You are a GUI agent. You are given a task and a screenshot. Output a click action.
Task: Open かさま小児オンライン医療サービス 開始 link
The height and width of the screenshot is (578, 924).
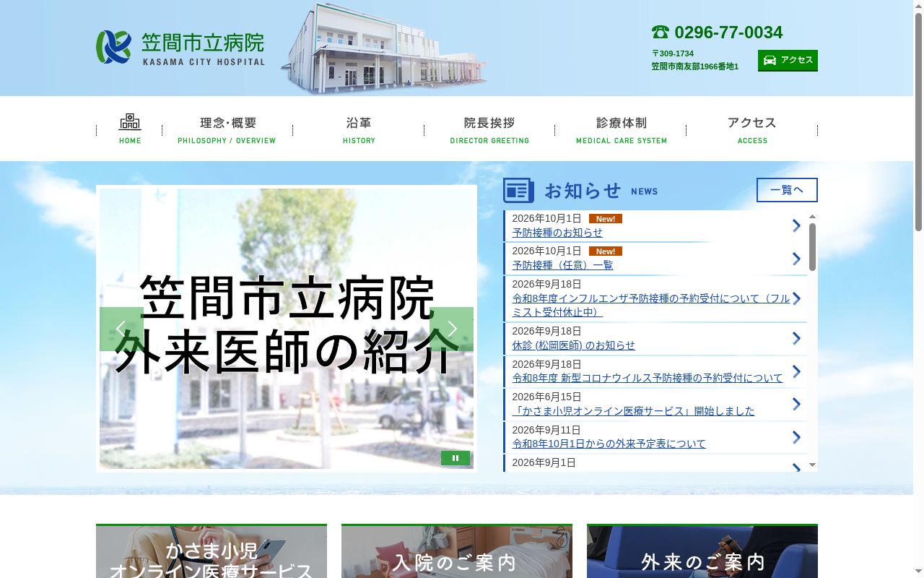633,411
